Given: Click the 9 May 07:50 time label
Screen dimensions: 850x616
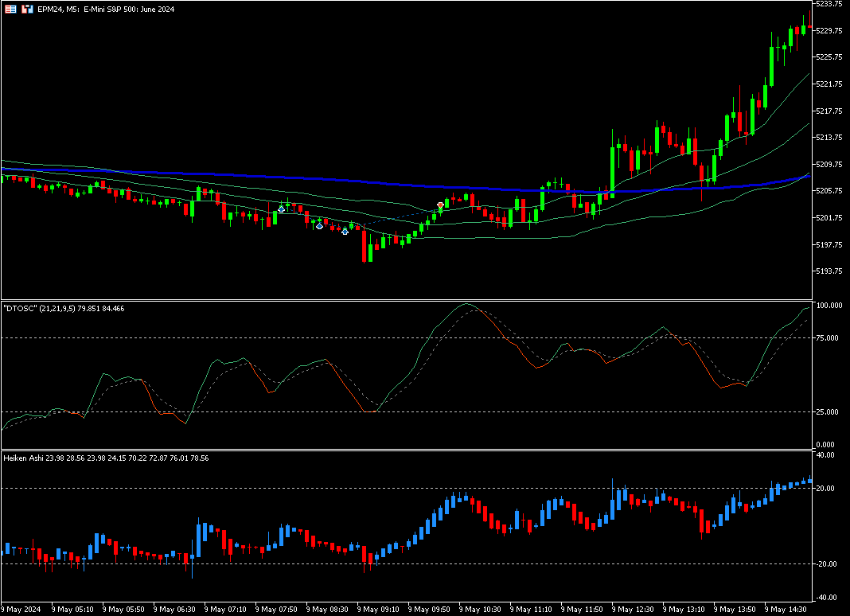Looking at the screenshot, I should point(276,610).
